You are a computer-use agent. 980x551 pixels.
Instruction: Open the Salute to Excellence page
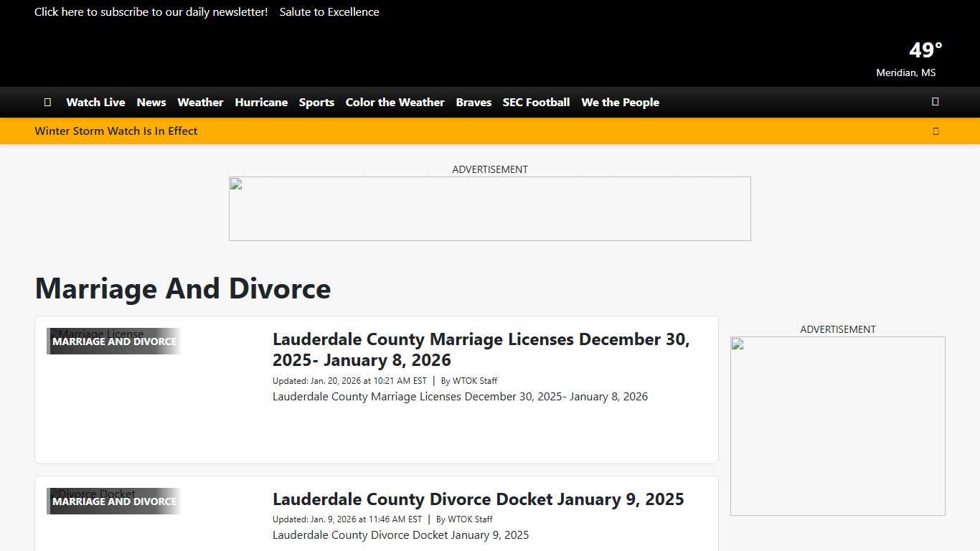(x=329, y=11)
